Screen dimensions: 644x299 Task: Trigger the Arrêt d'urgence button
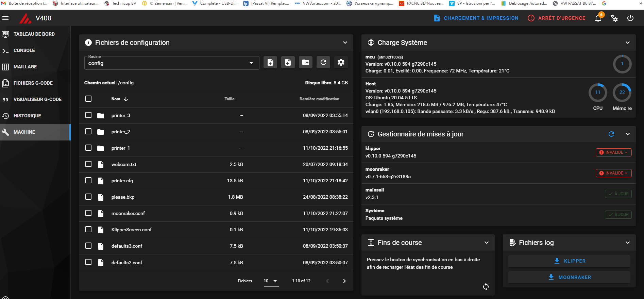click(x=556, y=18)
